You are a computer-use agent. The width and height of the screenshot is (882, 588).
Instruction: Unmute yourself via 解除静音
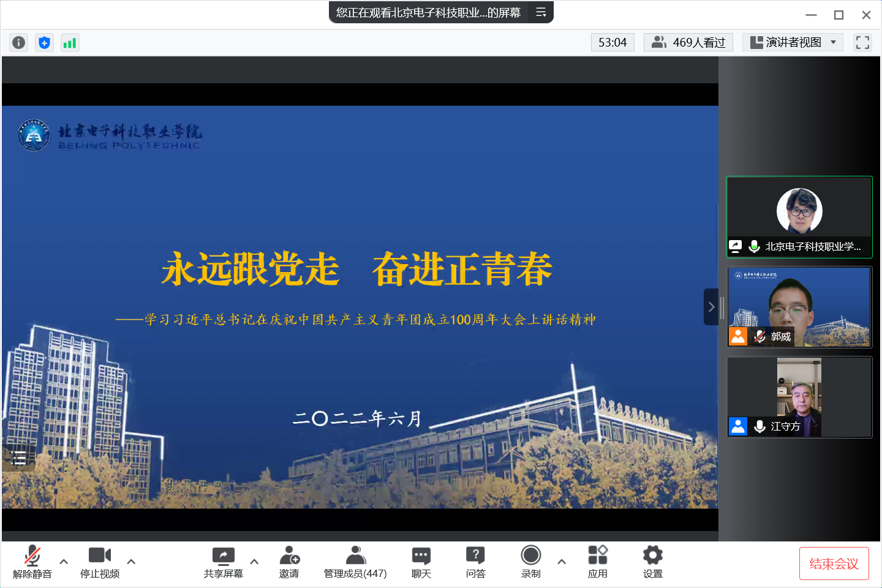[x=32, y=561]
